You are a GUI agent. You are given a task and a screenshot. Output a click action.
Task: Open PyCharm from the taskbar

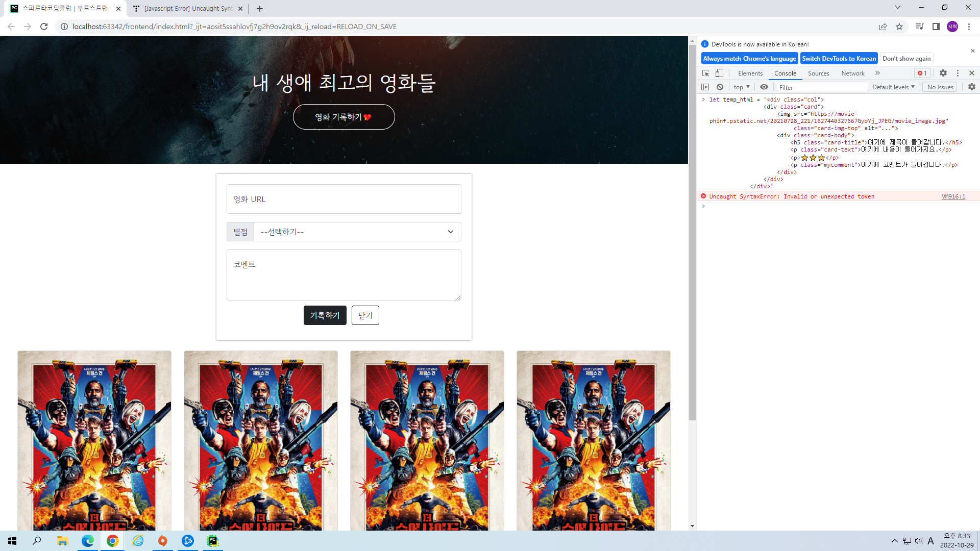[213, 541]
